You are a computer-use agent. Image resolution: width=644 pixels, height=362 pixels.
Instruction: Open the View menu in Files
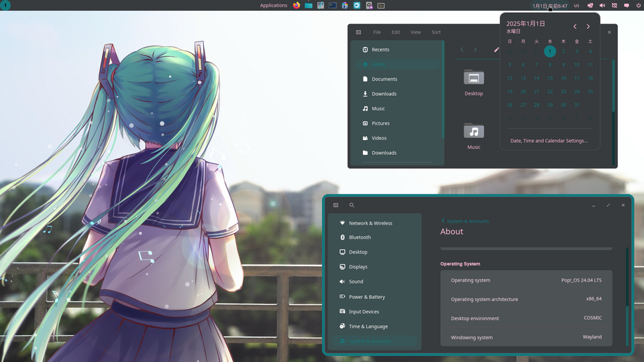[416, 32]
